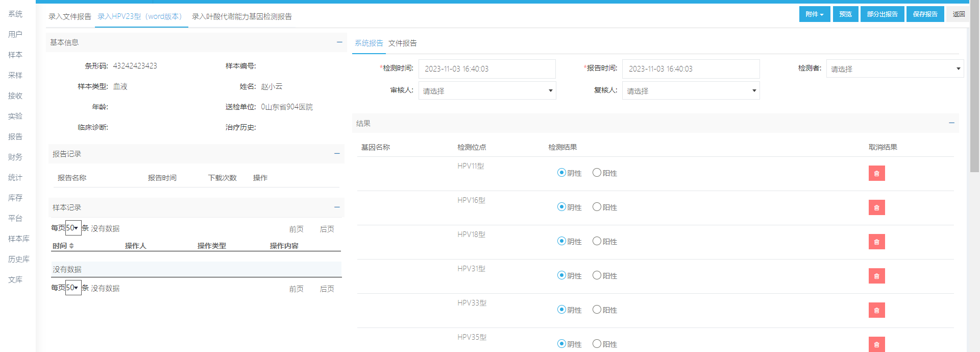Switch to 录入HPV23型 (word版本) tab

pyautogui.click(x=141, y=16)
